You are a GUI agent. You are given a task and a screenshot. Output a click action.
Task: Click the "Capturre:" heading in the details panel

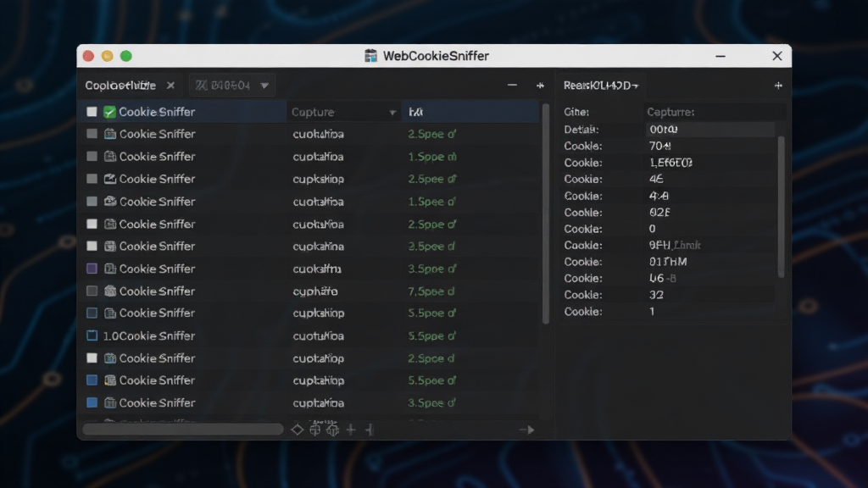pyautogui.click(x=670, y=112)
